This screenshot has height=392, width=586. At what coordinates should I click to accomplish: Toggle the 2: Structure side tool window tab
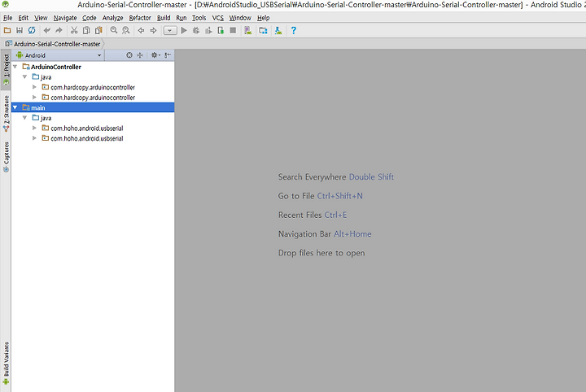(x=6, y=114)
